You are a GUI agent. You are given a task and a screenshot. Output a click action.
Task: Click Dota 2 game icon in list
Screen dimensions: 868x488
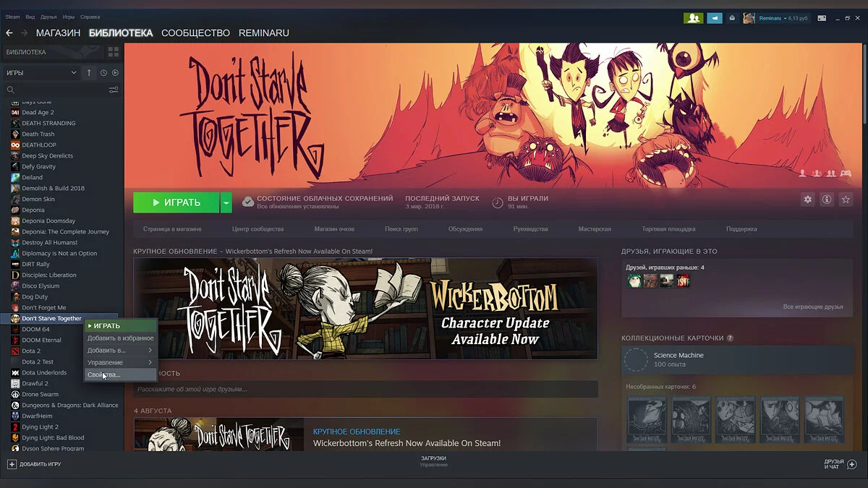pos(15,351)
